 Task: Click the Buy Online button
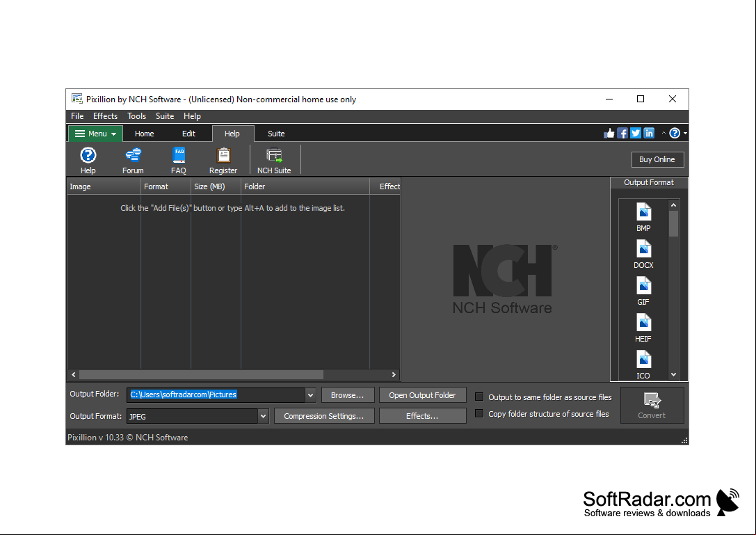pos(657,159)
